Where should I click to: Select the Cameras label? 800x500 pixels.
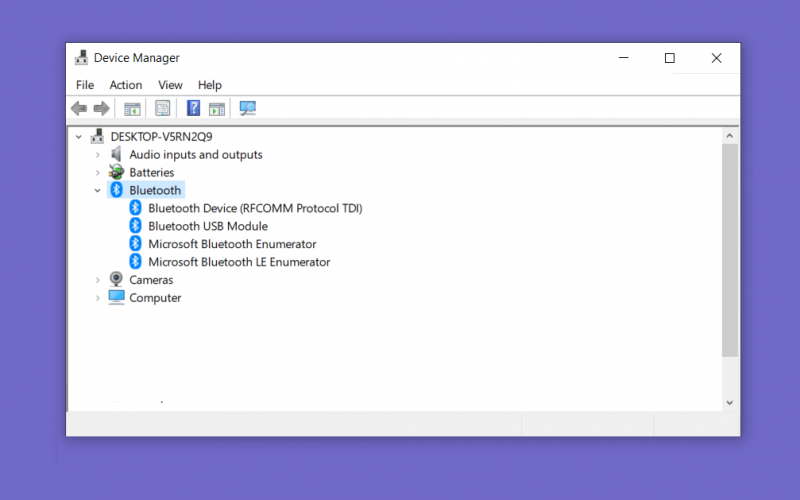151,280
